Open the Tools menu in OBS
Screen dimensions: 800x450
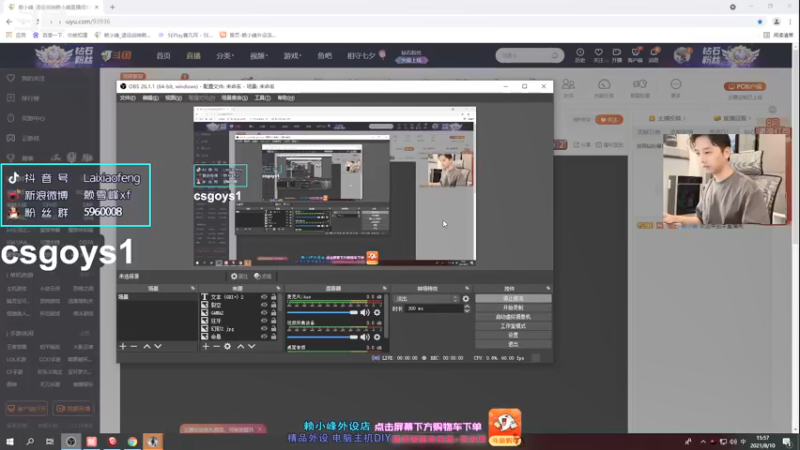pyautogui.click(x=262, y=97)
